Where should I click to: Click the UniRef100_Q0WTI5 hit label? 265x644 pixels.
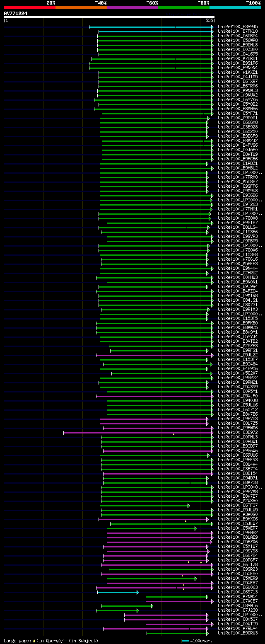[x=238, y=624]
